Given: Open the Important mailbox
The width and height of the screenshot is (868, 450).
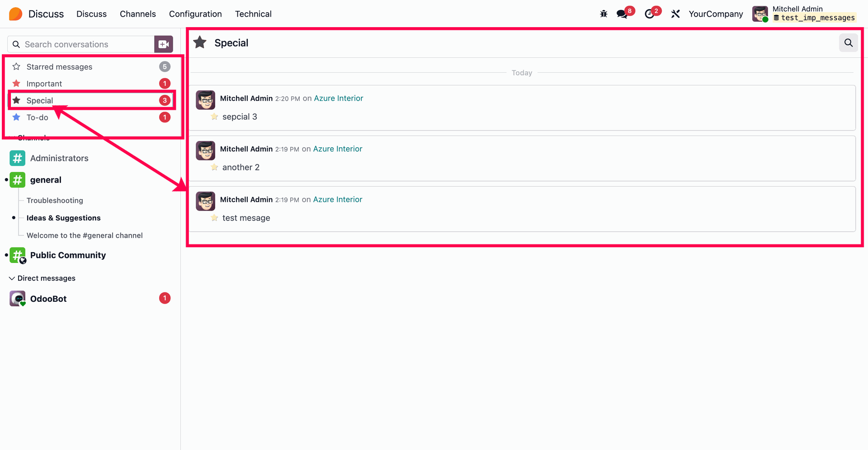Looking at the screenshot, I should click(x=91, y=84).
